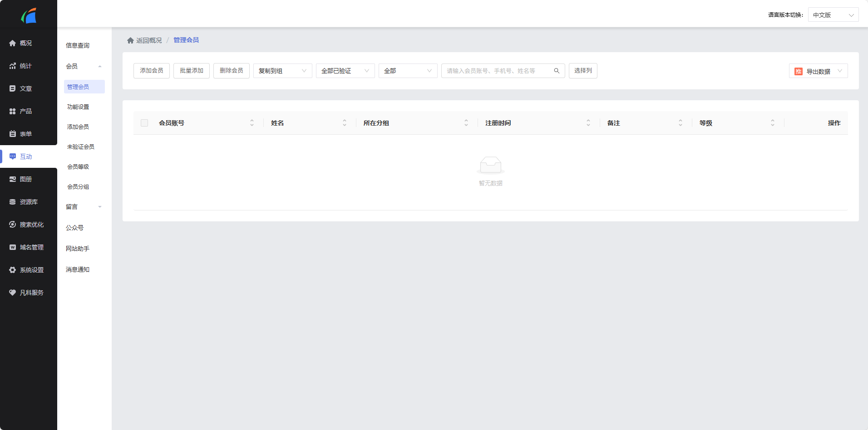
Task: Open the 复制到组 dropdown
Action: (x=282, y=71)
